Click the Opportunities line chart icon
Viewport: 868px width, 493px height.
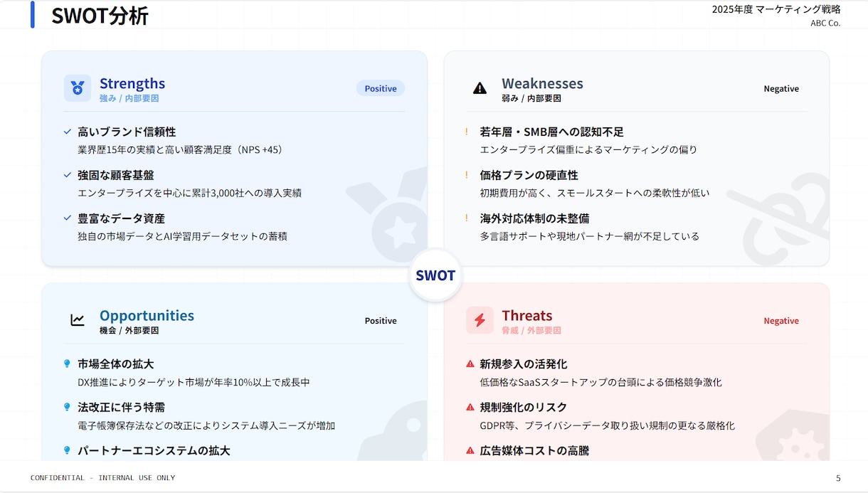pos(78,320)
